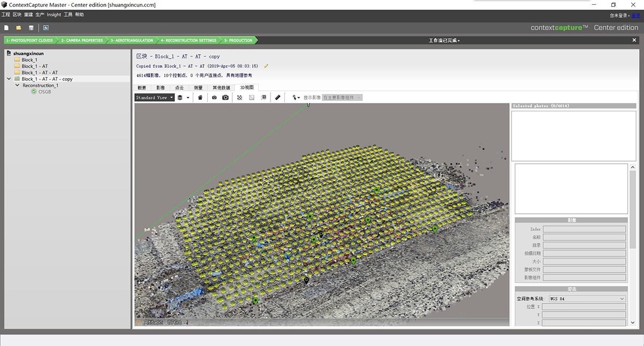
Task: Open the Standard View dropdown
Action: [155, 97]
